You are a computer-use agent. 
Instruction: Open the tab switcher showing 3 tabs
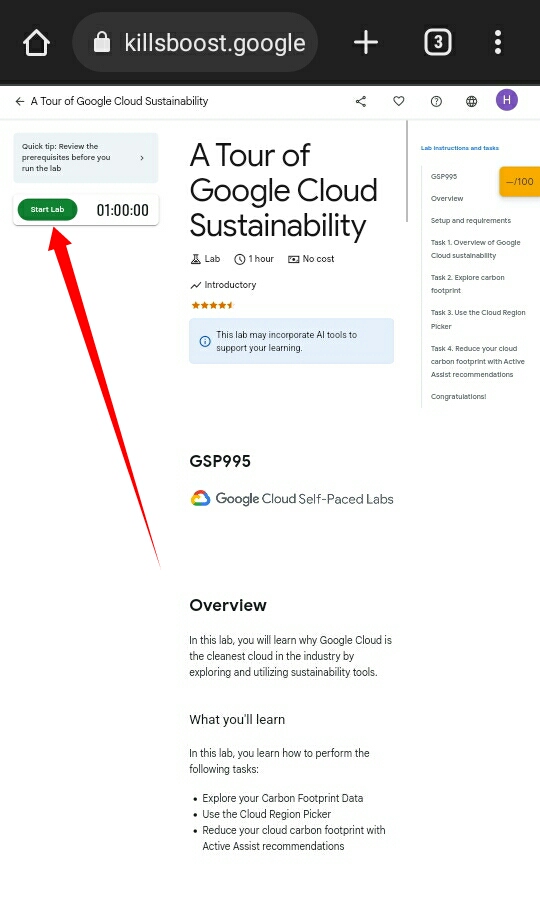[437, 42]
